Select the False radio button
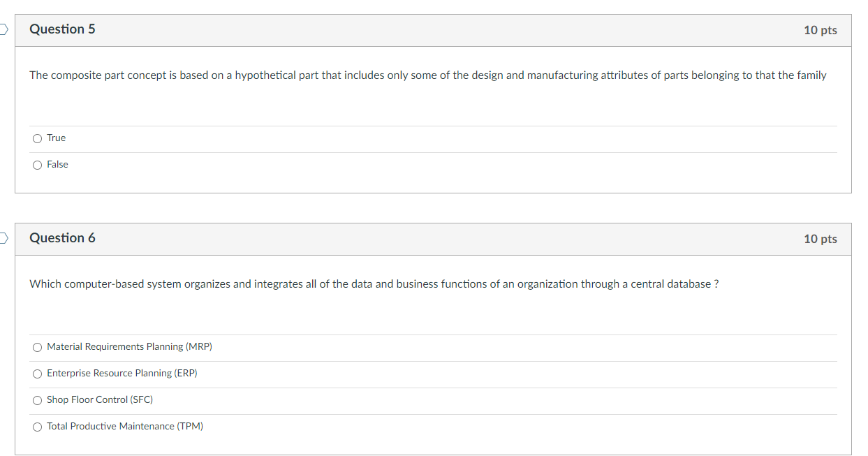This screenshot has width=868, height=456. 37,165
